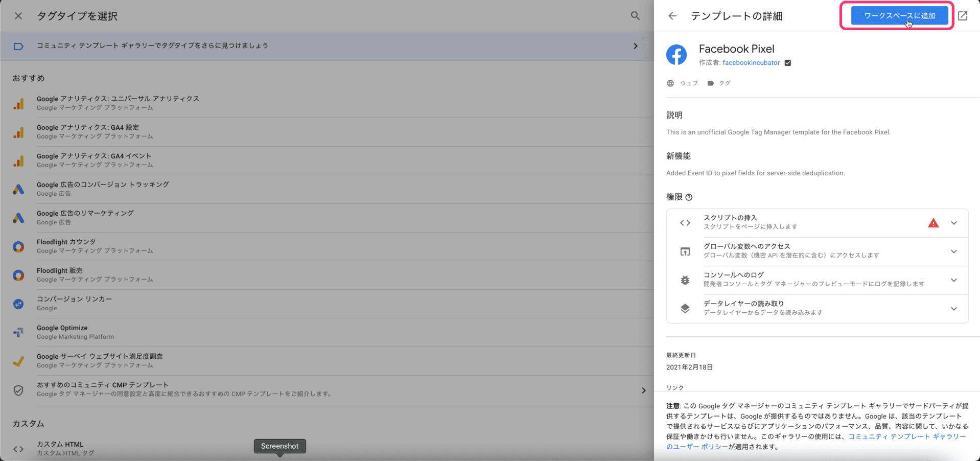Click Floodlight 販売 ring icon

pyautogui.click(x=18, y=275)
